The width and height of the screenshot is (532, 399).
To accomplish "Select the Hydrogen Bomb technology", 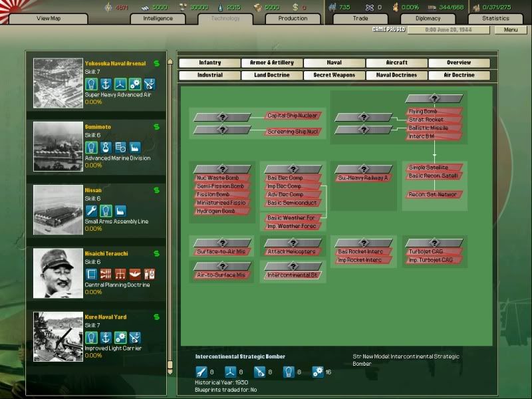I will pyautogui.click(x=221, y=211).
